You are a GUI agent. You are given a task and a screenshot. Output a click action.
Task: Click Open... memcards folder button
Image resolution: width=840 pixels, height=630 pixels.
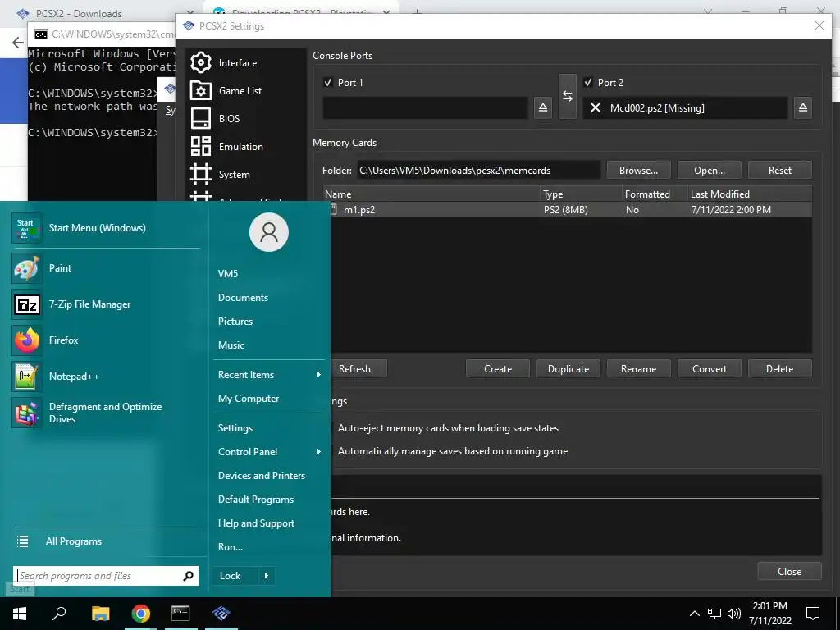pyautogui.click(x=710, y=171)
